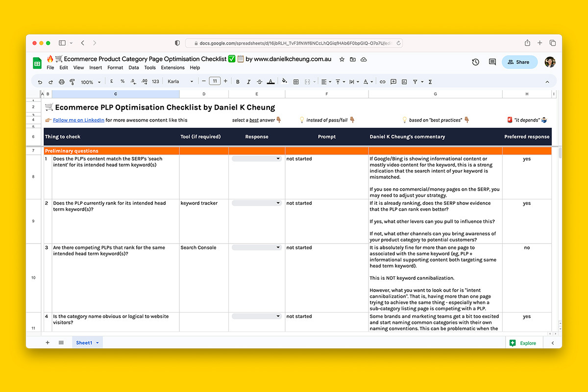Click the Google Sheets home logo
The height and width of the screenshot is (392, 588).
37,63
